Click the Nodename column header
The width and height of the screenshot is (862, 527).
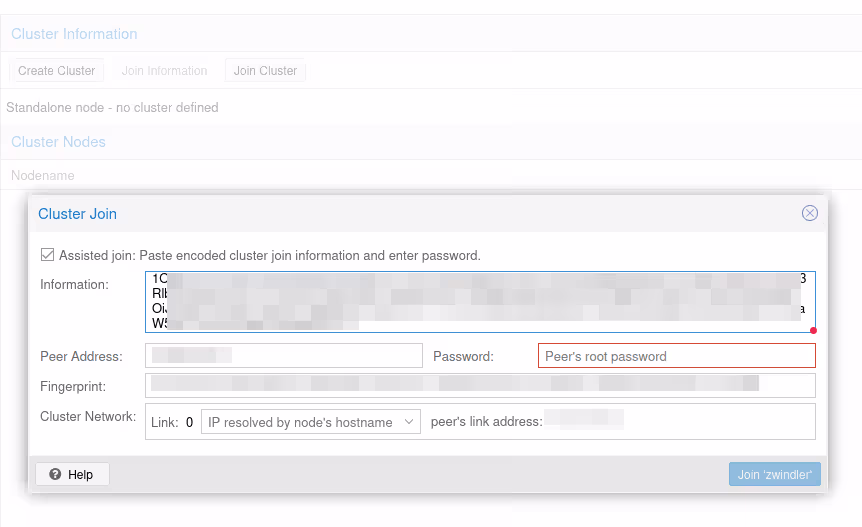click(43, 175)
